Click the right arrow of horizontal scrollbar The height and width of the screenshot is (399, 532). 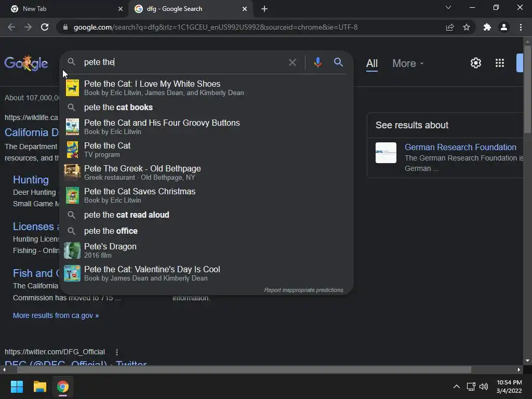(x=519, y=369)
